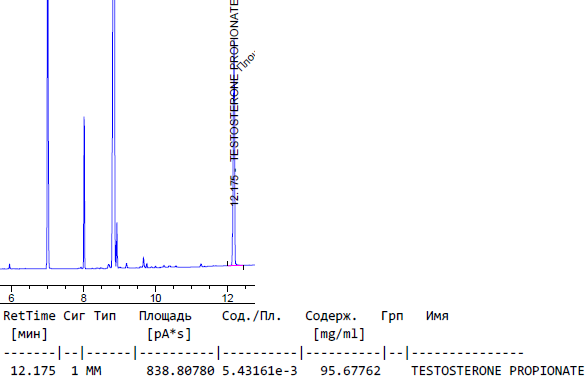The image size is (588, 388).
Task: Click the MM peak type cell
Action: [94, 371]
